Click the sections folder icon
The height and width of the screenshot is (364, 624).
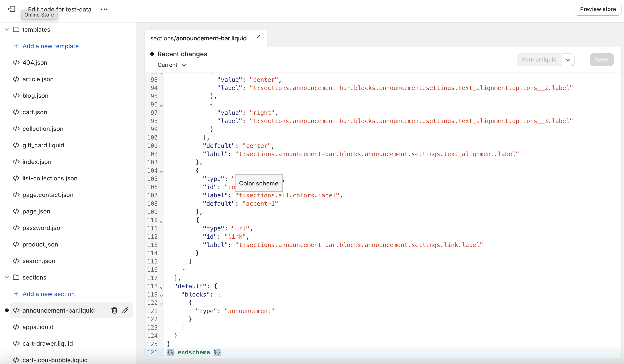click(16, 277)
